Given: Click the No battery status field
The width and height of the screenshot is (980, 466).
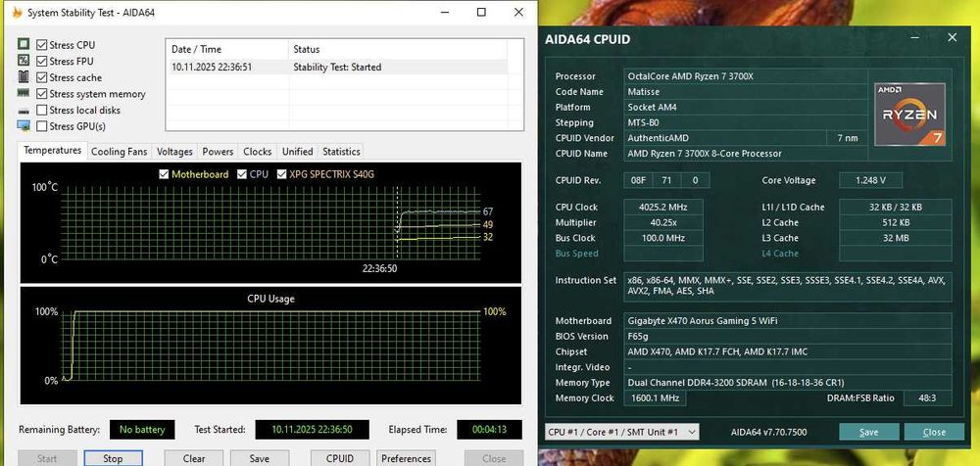Looking at the screenshot, I should coord(142,430).
